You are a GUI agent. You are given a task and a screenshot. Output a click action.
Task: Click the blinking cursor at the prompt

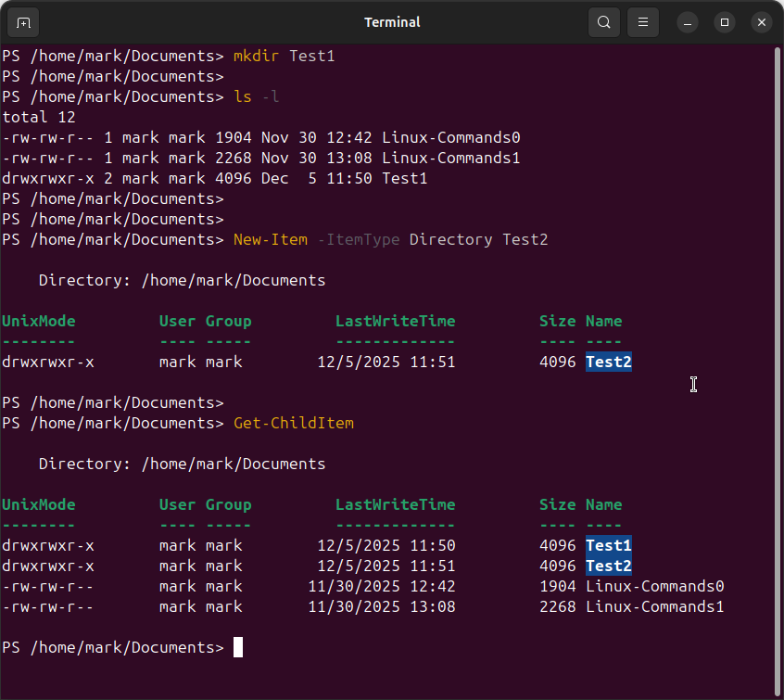pyautogui.click(x=237, y=647)
